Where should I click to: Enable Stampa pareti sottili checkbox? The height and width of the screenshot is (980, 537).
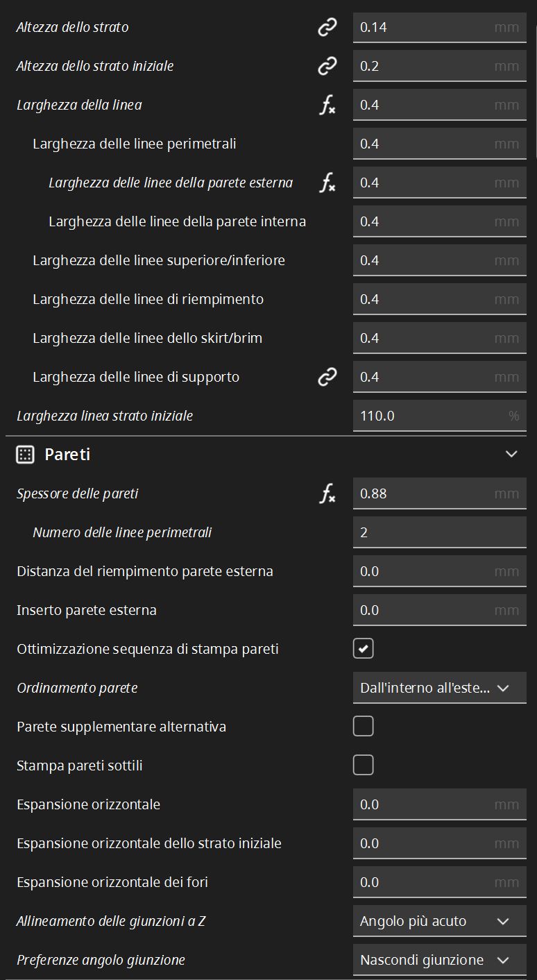(364, 766)
